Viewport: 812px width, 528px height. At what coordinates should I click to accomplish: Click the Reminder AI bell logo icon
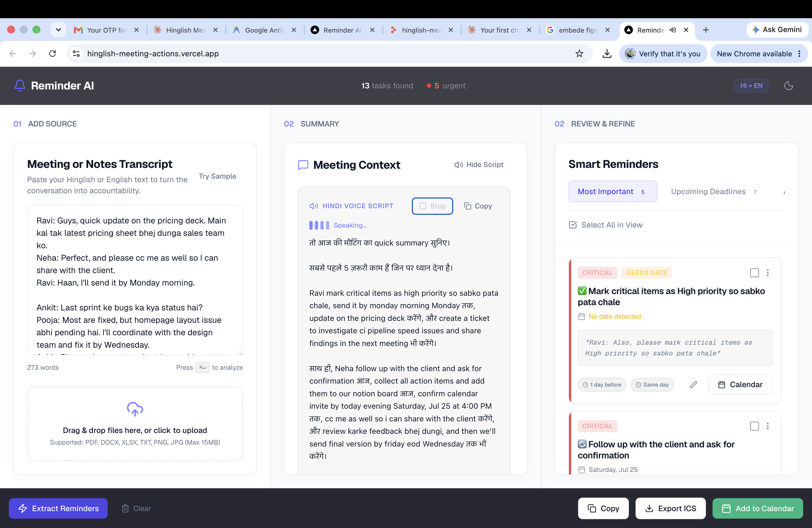coord(20,86)
